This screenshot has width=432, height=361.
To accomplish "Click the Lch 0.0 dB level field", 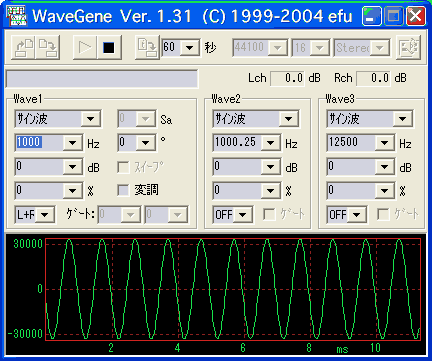I will [x=287, y=79].
